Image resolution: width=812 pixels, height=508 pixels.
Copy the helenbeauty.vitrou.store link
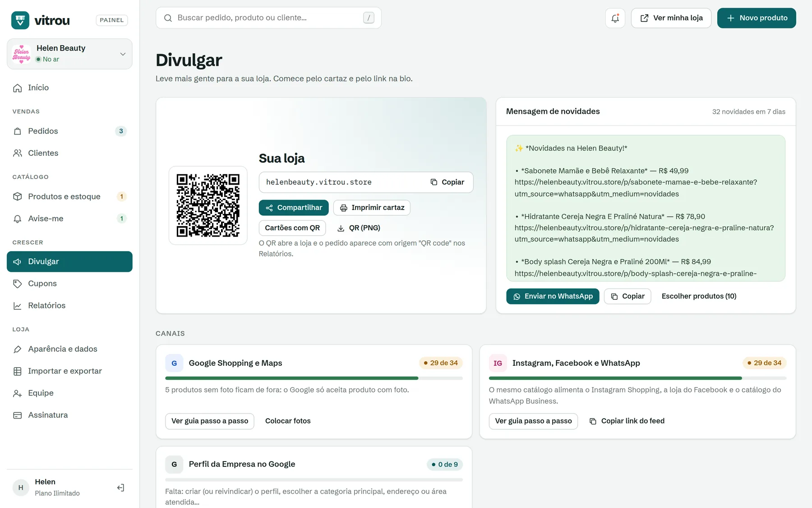tap(447, 182)
